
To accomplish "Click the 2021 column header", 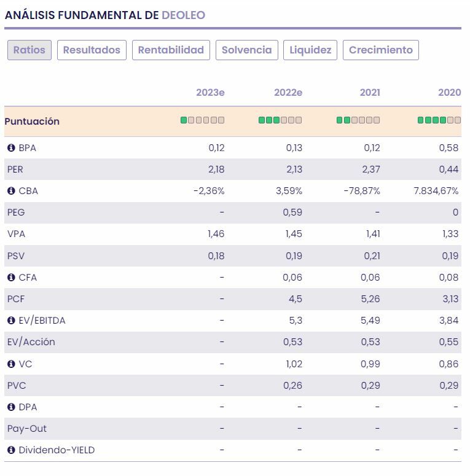I will 370,93.
